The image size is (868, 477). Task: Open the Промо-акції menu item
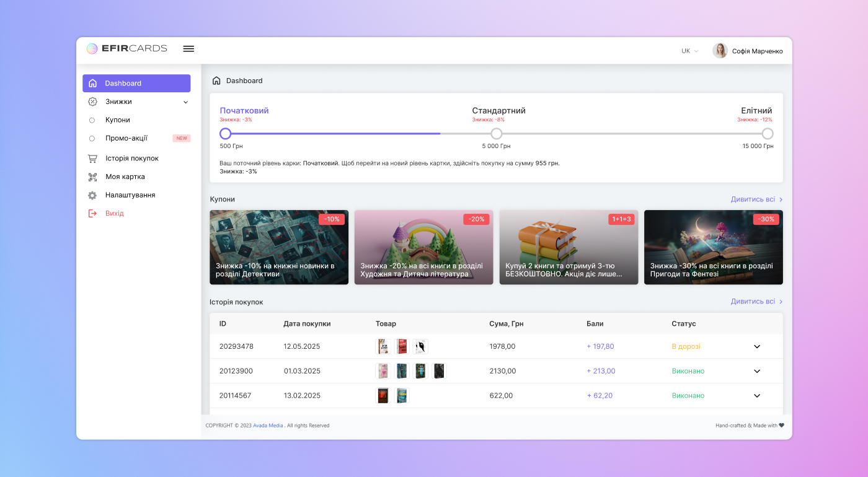pyautogui.click(x=127, y=138)
